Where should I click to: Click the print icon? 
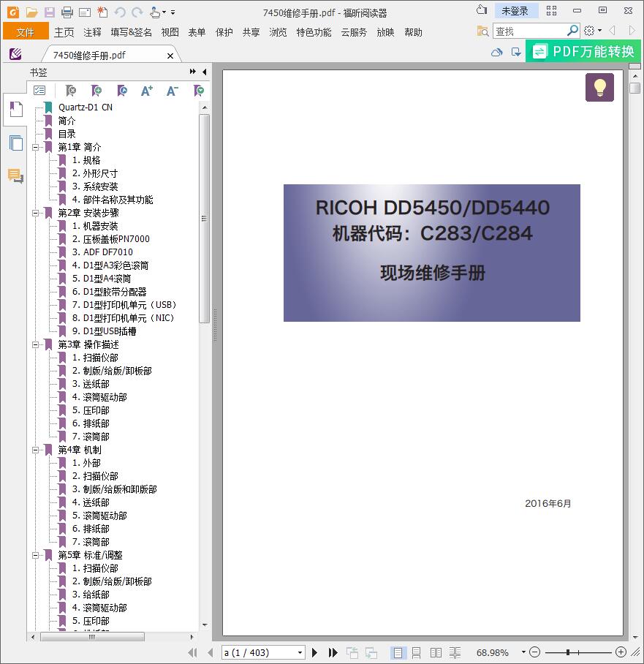(x=67, y=12)
